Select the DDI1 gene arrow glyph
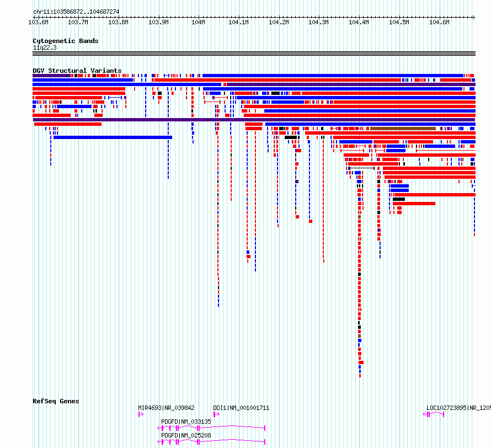Screen dimensions: 491x448 [216, 414]
